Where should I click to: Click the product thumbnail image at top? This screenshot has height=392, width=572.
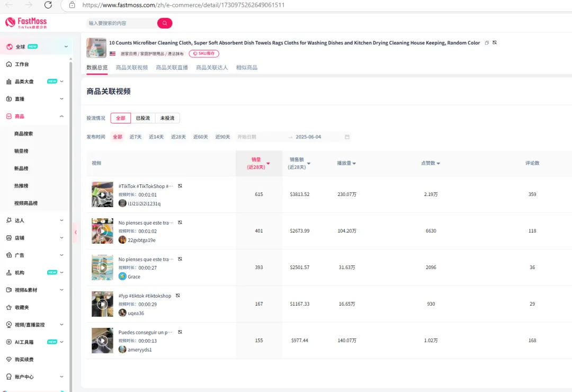pyautogui.click(x=96, y=48)
